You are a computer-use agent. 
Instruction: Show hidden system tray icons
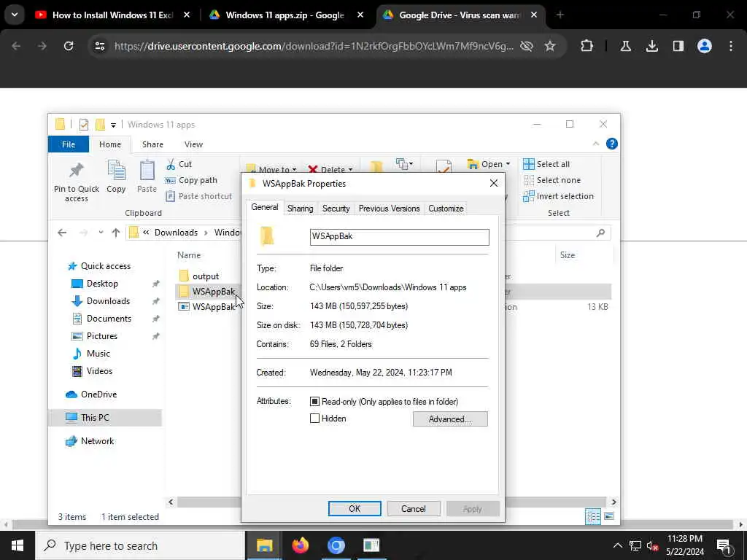[617, 545]
